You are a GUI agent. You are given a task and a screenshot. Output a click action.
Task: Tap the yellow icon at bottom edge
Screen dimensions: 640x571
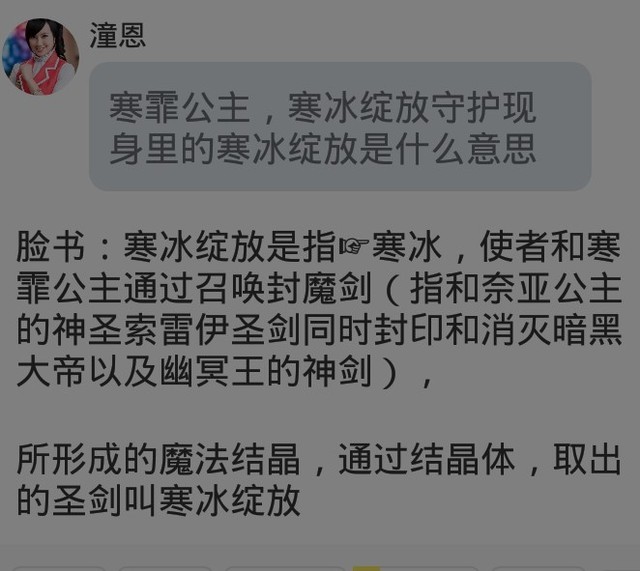[366, 569]
